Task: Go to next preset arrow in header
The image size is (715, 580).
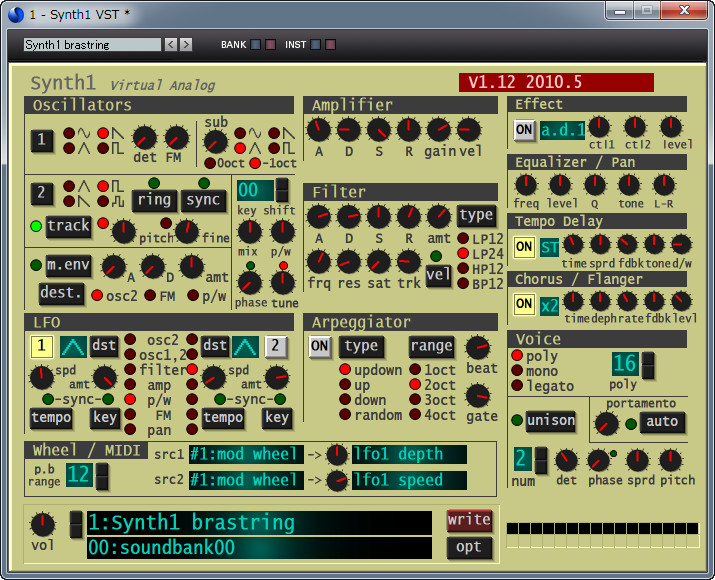Action: coord(186,44)
